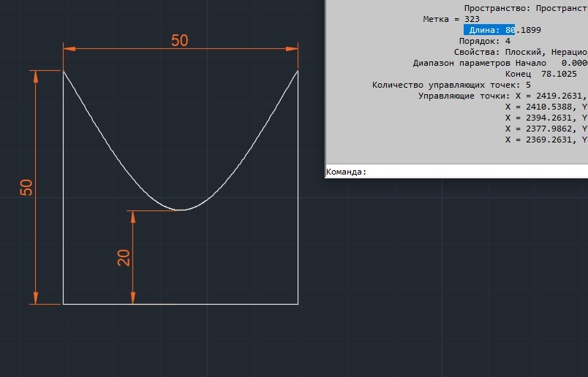The height and width of the screenshot is (377, 588).
Task: Click the control point X = 2377.9862 row
Action: [x=546, y=129]
